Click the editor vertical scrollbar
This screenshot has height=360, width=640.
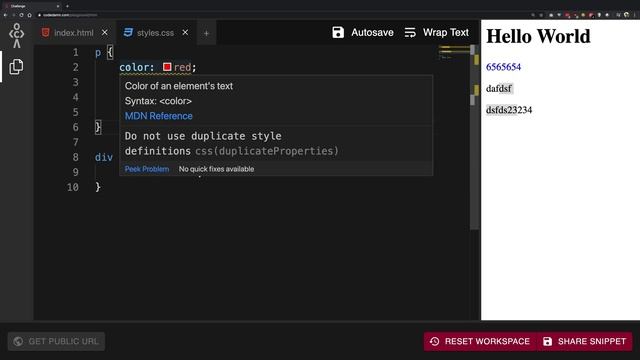pyautogui.click(x=474, y=137)
